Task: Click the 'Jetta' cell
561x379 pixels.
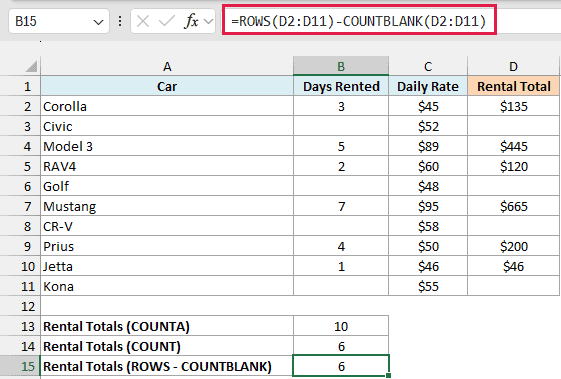Action: click(x=167, y=267)
